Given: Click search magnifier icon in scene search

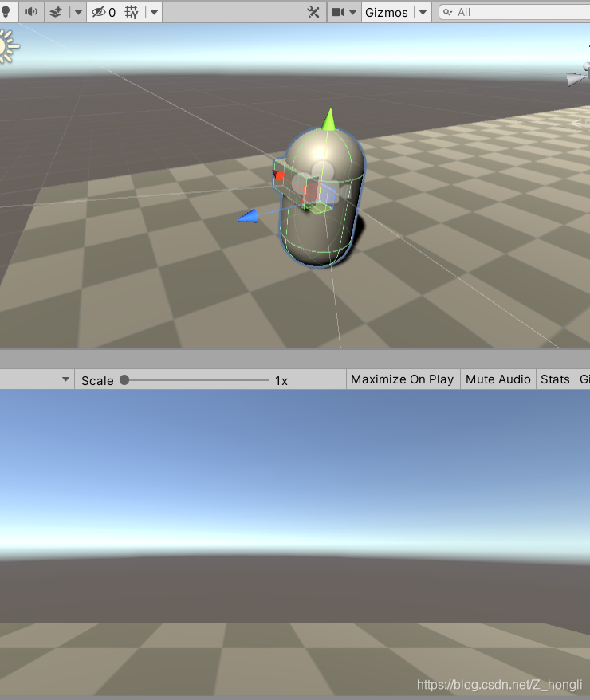Looking at the screenshot, I should click(447, 12).
